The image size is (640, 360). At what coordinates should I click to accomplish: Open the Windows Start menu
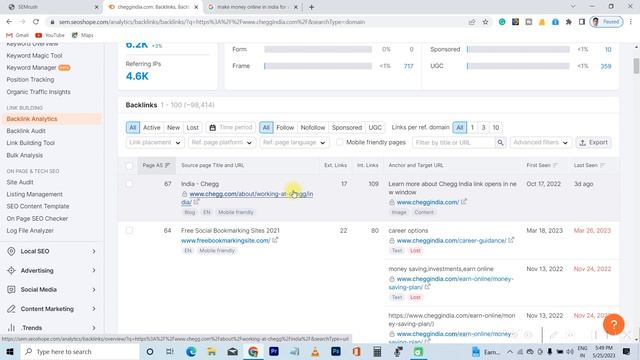point(10,351)
